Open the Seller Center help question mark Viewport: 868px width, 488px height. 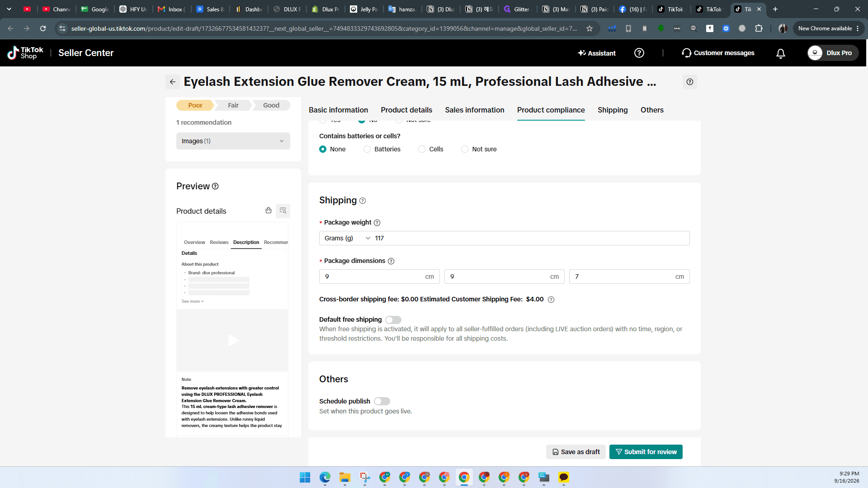click(x=639, y=53)
